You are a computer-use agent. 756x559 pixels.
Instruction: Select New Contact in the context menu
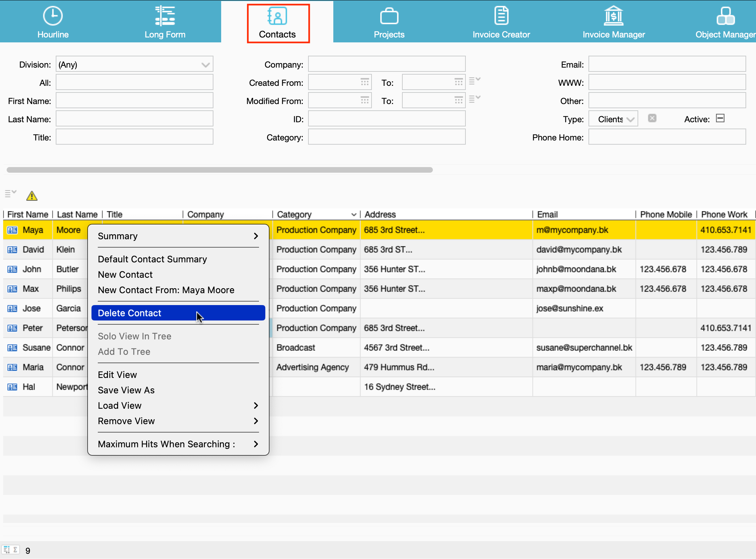[125, 275]
